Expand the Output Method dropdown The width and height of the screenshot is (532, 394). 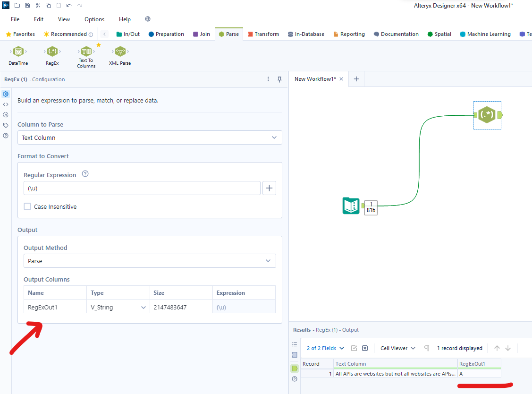tap(150, 261)
